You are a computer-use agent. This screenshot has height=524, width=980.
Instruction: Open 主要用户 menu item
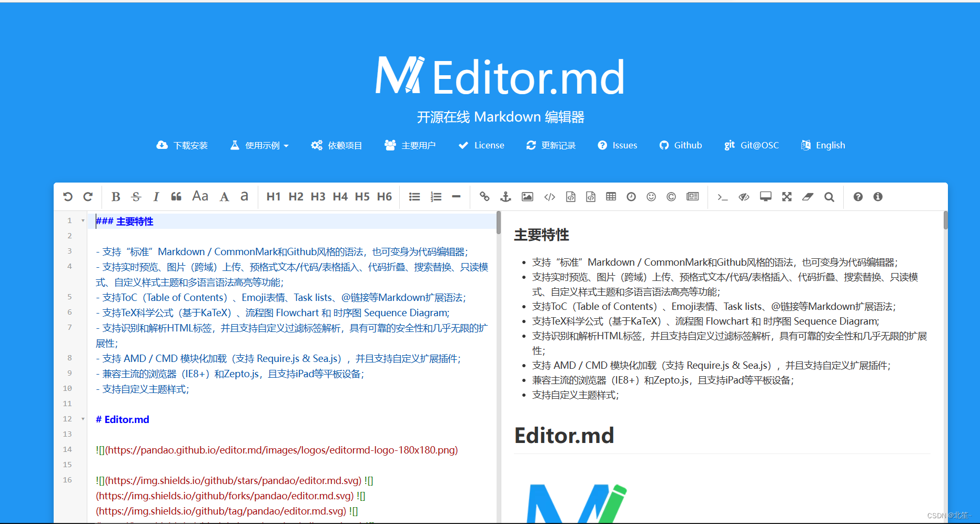410,145
